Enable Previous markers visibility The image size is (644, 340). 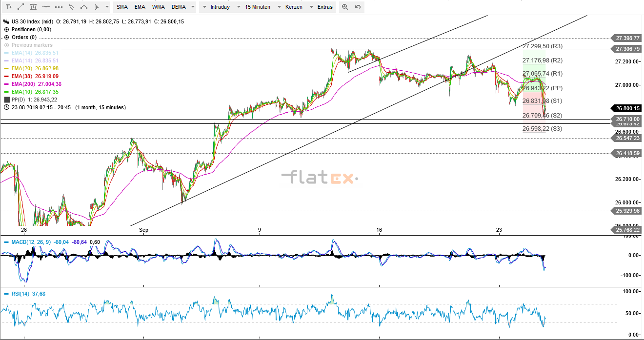(5, 45)
